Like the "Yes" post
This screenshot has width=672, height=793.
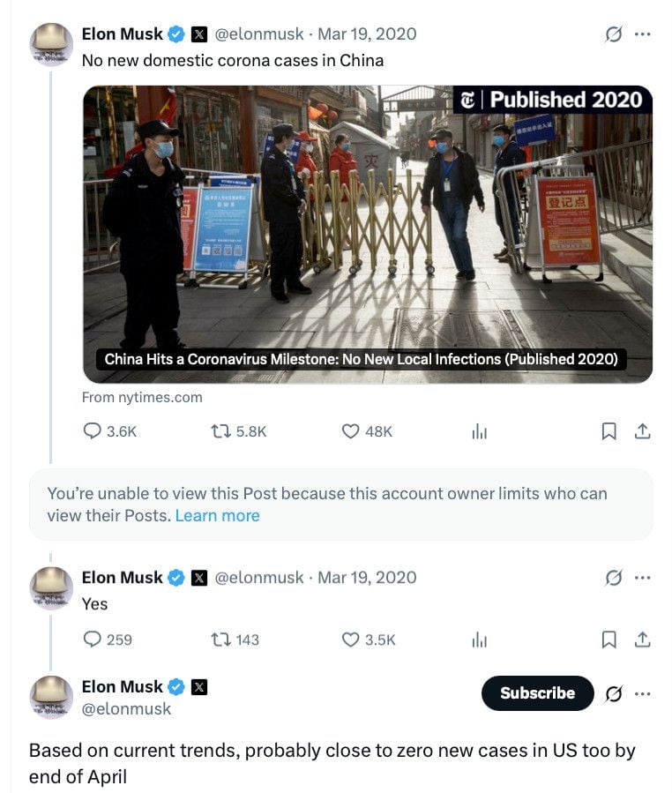[351, 640]
